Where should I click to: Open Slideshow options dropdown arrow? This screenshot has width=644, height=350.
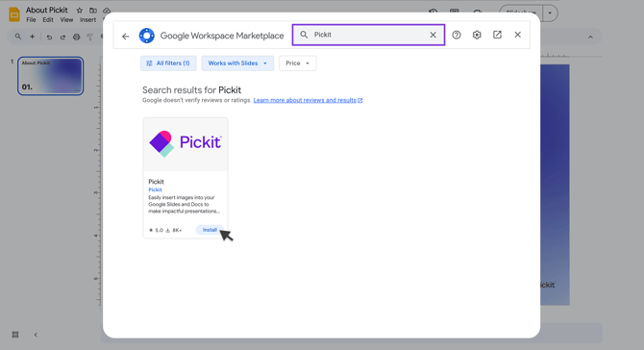[550, 13]
